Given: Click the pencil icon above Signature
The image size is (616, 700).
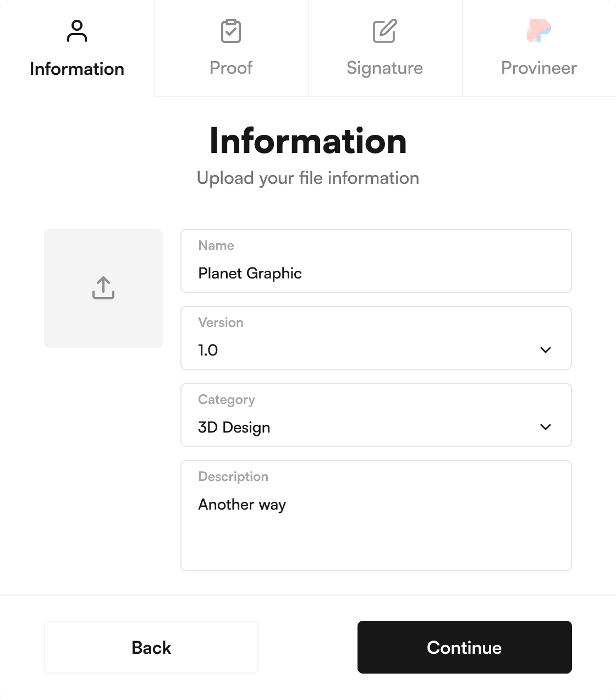Looking at the screenshot, I should tap(384, 31).
